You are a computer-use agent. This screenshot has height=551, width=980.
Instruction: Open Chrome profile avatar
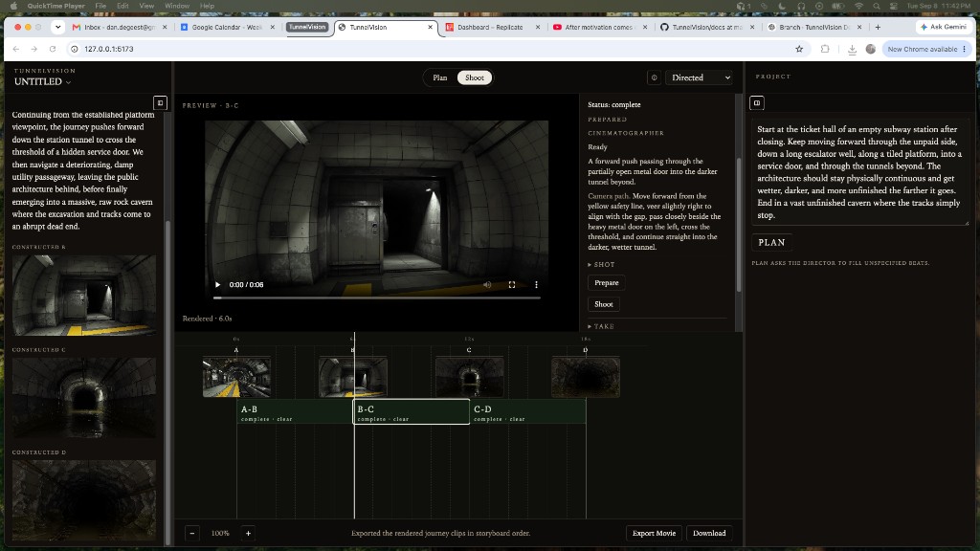pos(871,49)
